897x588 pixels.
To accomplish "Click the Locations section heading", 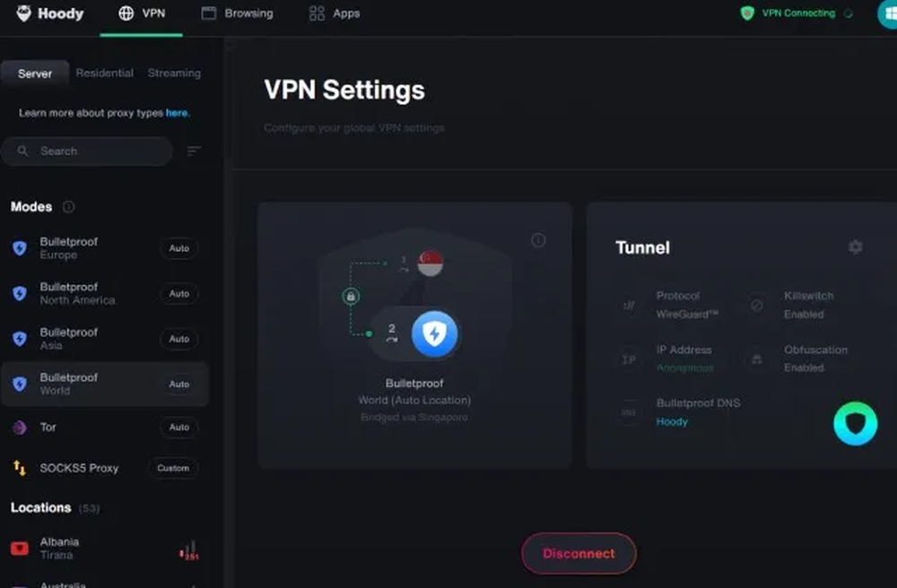I will pos(40,507).
